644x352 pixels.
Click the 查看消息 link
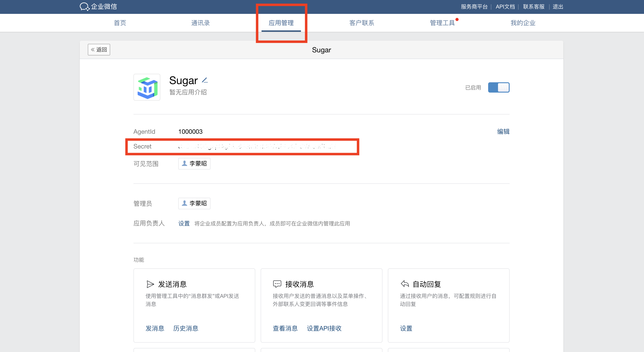(x=285, y=328)
